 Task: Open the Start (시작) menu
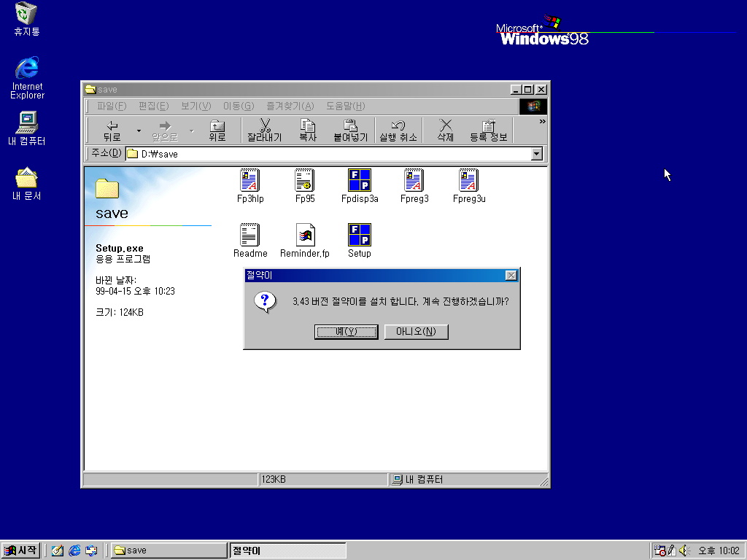[x=20, y=551]
